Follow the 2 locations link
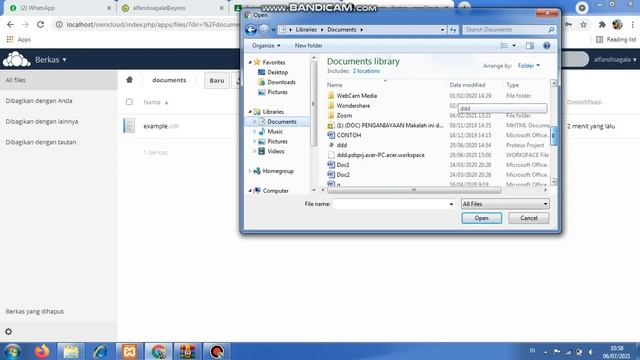Viewport: 640px width, 360px height. point(366,71)
